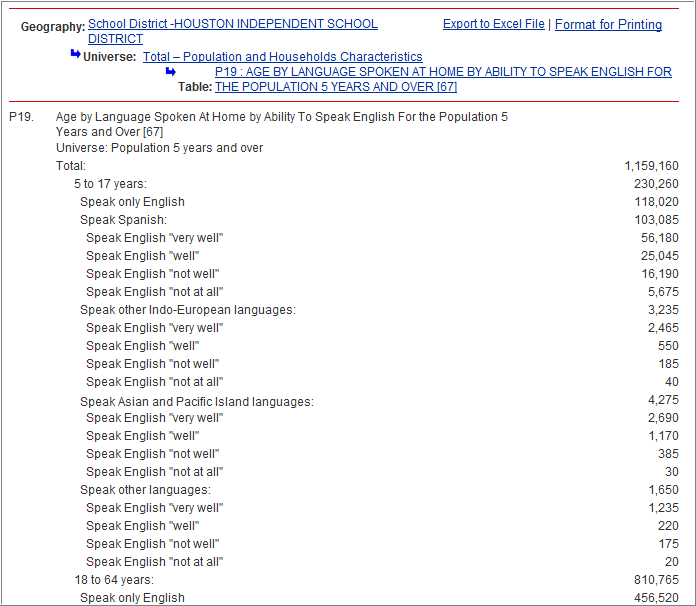Select the value 1,235
Screen dimensions: 696x606
coord(664,508)
